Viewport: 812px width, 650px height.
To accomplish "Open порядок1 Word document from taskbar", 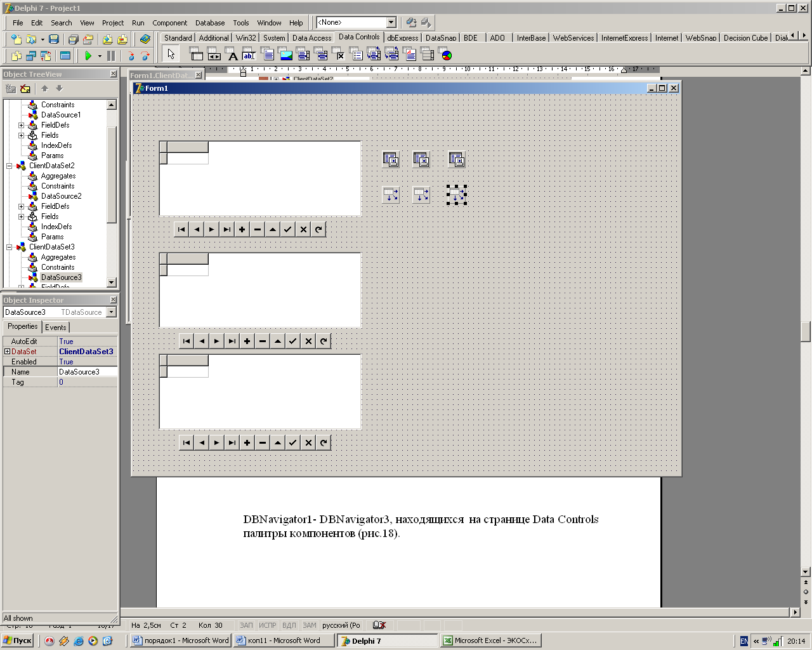I will [181, 641].
